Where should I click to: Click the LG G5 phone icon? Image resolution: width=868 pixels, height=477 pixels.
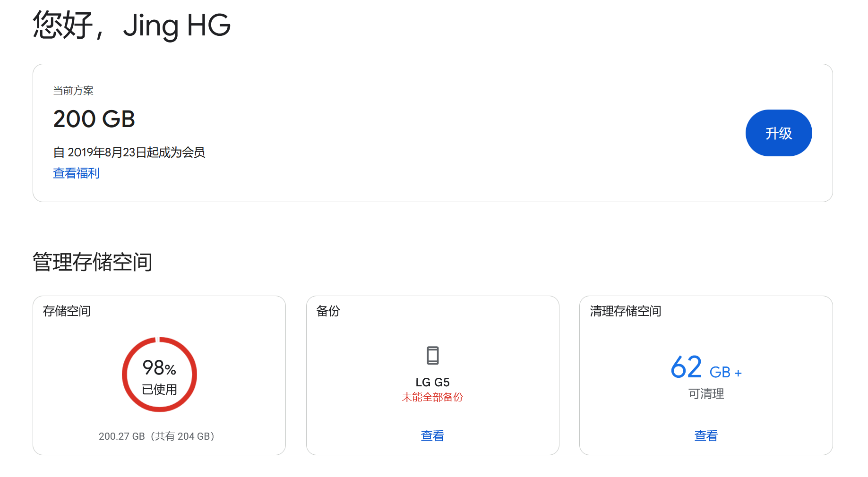(432, 356)
